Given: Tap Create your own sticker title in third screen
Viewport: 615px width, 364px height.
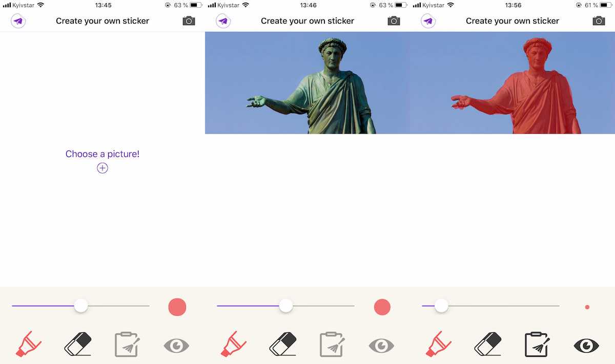Looking at the screenshot, I should click(x=512, y=21).
